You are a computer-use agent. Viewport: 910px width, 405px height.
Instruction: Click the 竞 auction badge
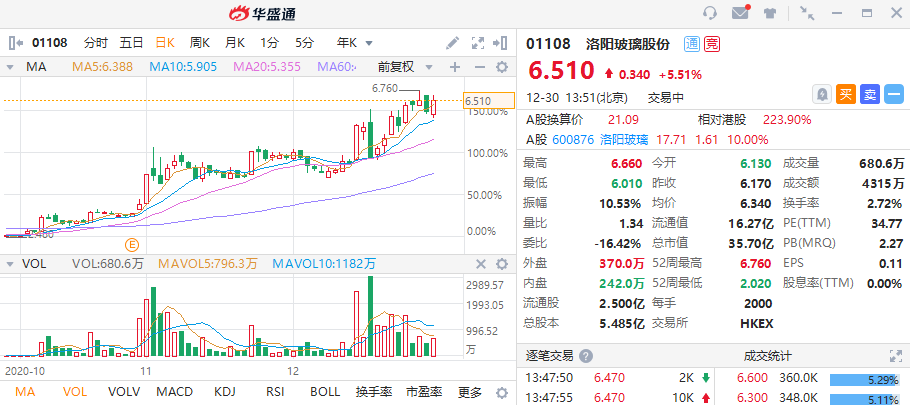[x=712, y=44]
